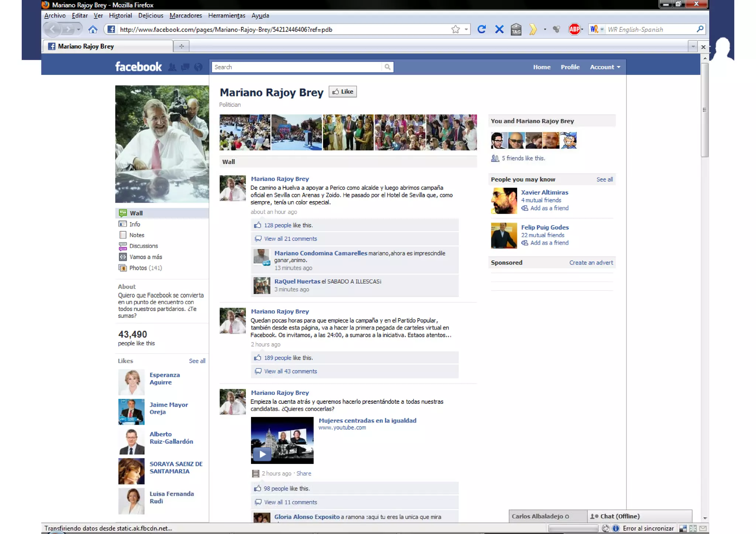Click the forward navigation arrow
756x534 pixels.
(x=68, y=29)
